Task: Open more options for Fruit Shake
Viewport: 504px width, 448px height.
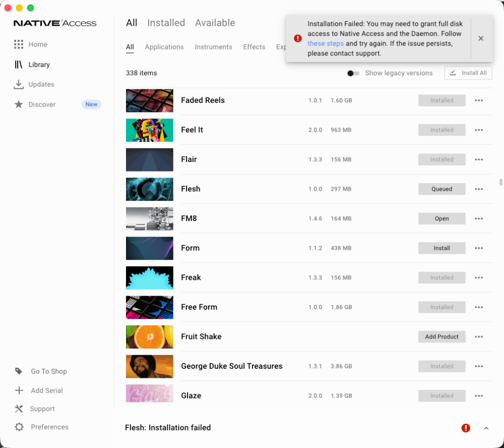Action: tap(479, 337)
